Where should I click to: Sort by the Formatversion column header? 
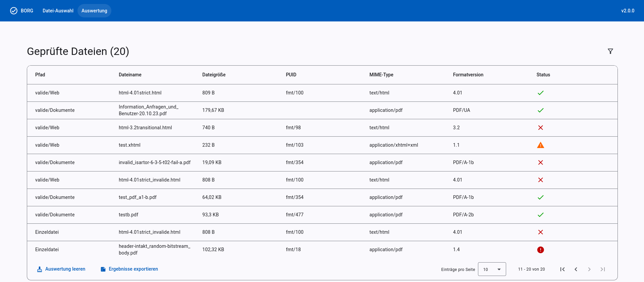click(x=468, y=75)
